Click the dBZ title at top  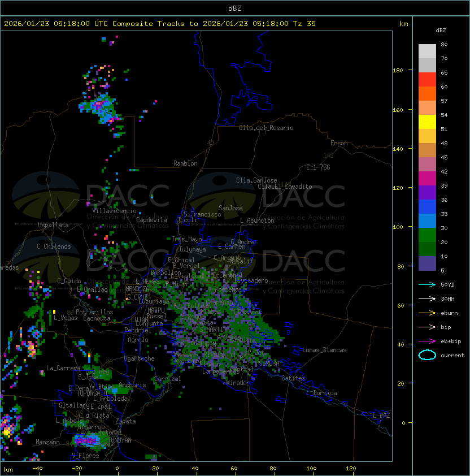(x=235, y=8)
